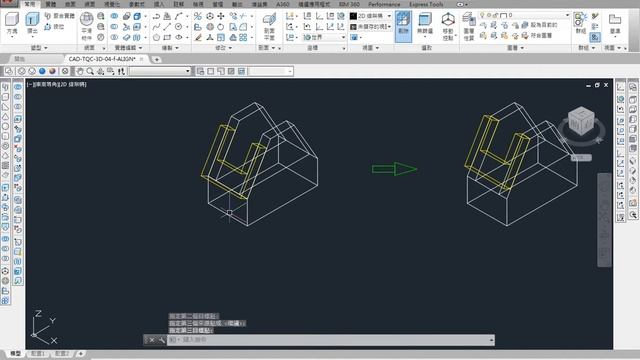Open the A360 ribbon tab
The height and width of the screenshot is (360, 640).
click(x=282, y=4)
